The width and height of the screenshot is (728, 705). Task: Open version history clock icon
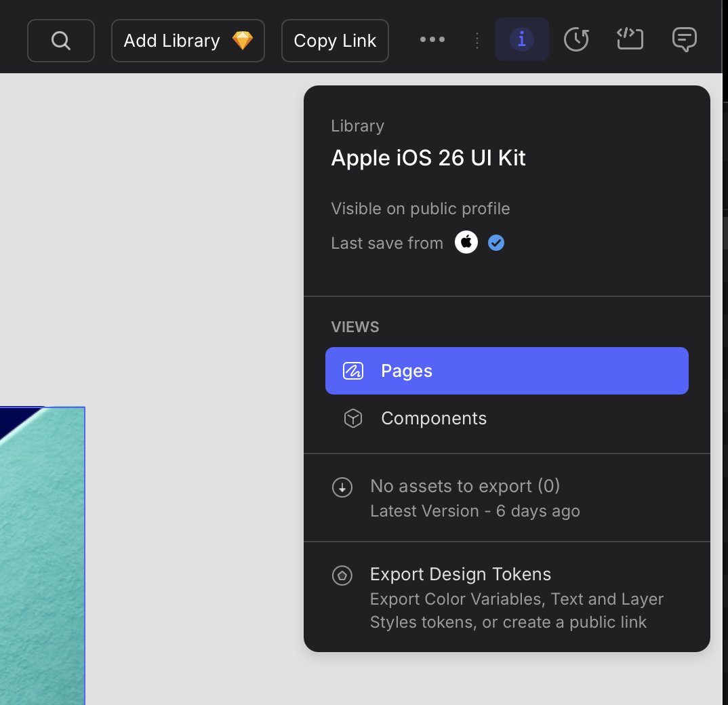pyautogui.click(x=576, y=39)
